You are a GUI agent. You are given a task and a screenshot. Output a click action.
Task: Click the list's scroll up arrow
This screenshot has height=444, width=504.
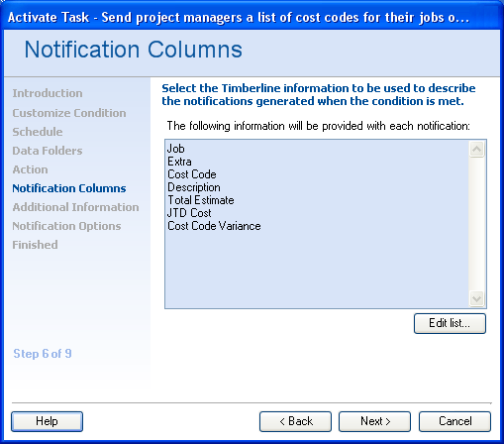(x=476, y=150)
